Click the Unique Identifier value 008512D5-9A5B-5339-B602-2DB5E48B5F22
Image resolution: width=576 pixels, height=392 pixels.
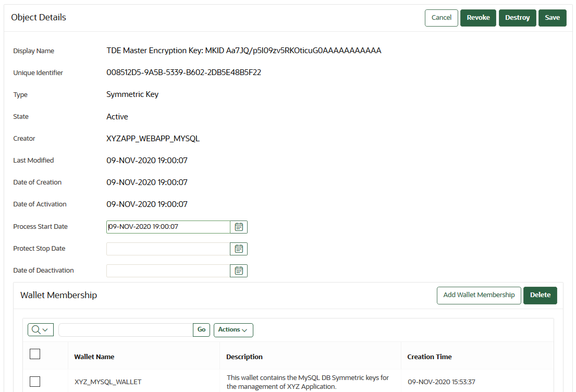[183, 72]
